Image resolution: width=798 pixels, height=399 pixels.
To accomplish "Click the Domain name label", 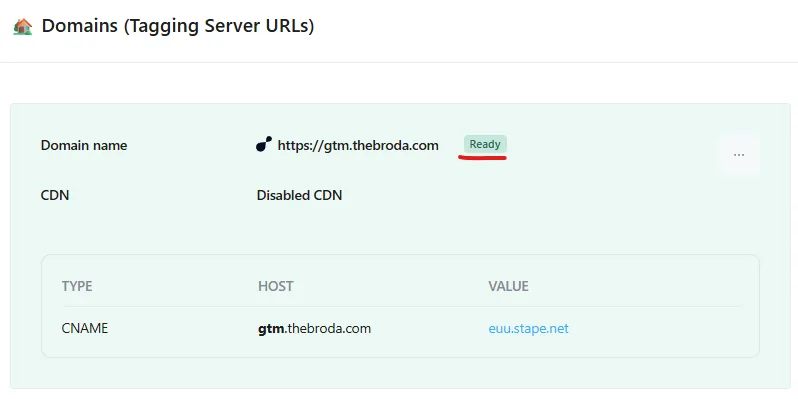I will click(x=84, y=146).
